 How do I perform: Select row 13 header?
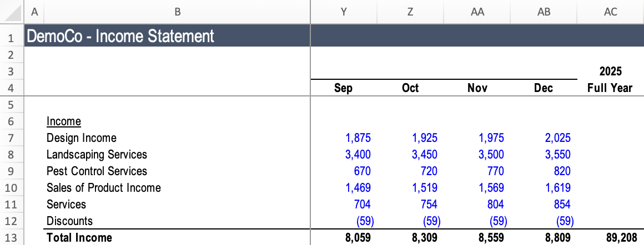12,238
